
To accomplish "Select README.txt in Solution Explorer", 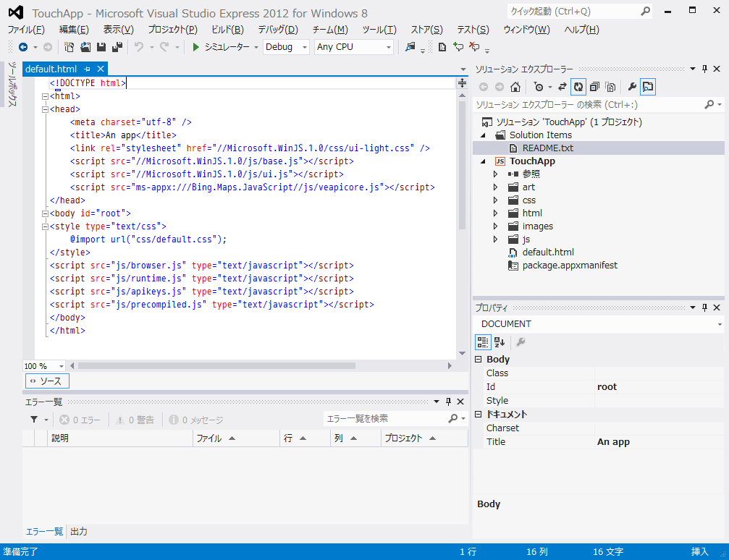I will tap(548, 148).
